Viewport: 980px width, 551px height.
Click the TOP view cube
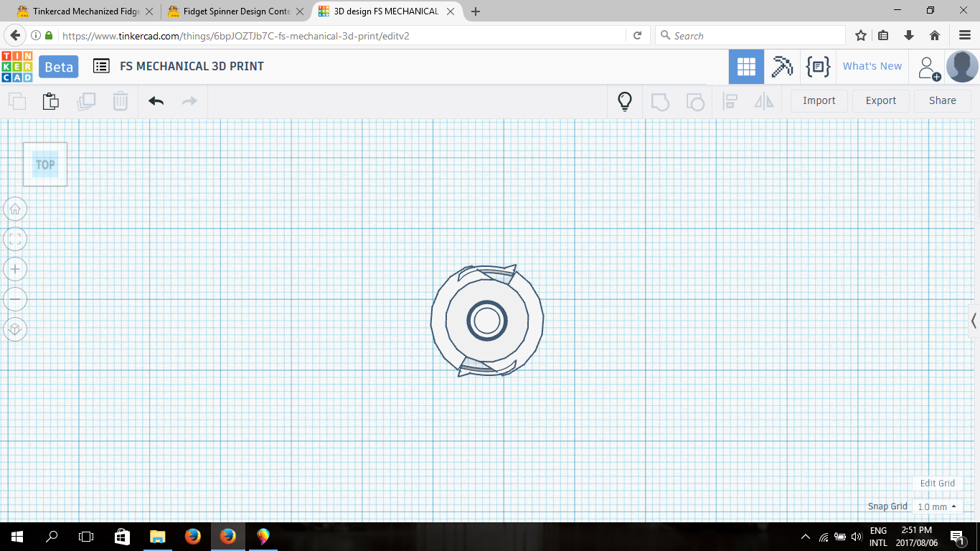45,164
